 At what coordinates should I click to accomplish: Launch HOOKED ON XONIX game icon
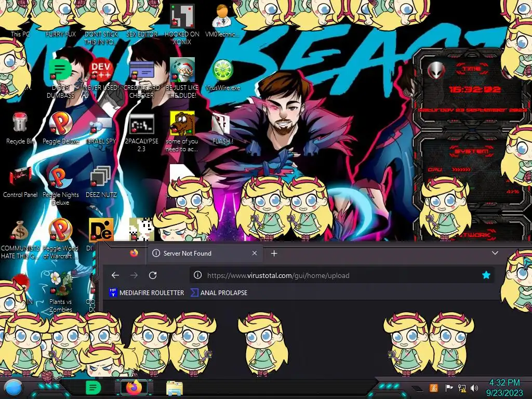pyautogui.click(x=182, y=24)
